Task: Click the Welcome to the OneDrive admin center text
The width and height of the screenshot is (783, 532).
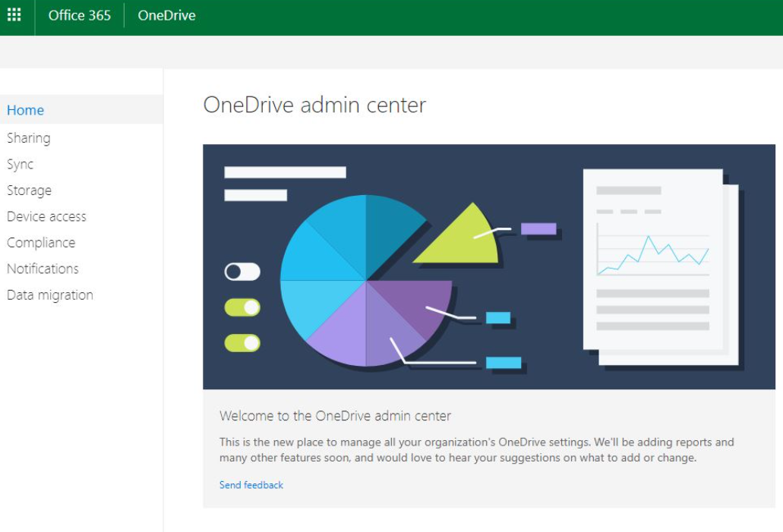Action: pos(335,416)
